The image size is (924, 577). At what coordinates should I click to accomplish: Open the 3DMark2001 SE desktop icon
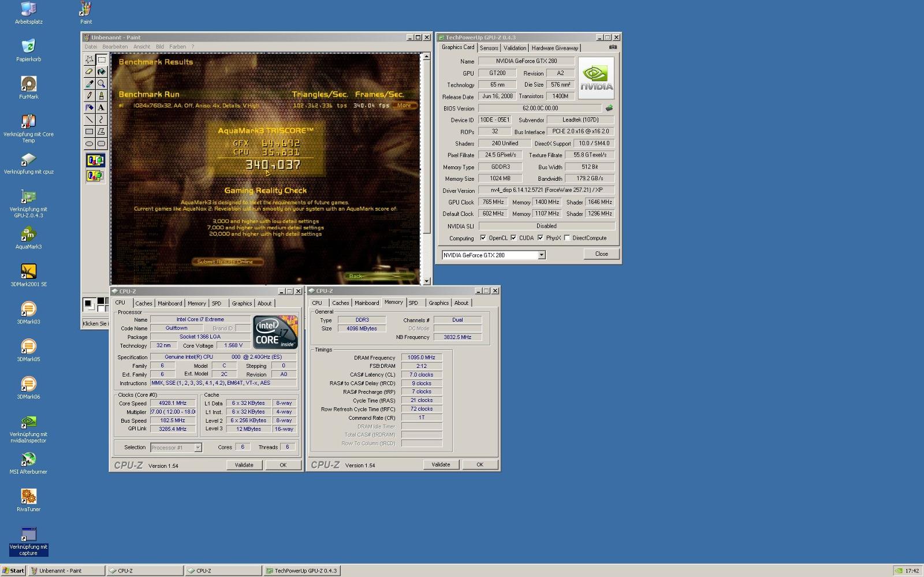[x=28, y=275]
